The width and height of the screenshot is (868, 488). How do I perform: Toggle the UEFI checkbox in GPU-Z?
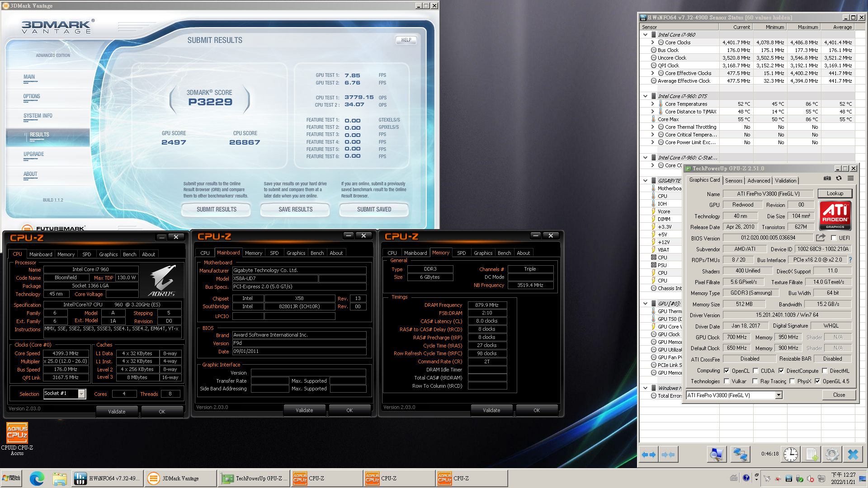point(834,238)
